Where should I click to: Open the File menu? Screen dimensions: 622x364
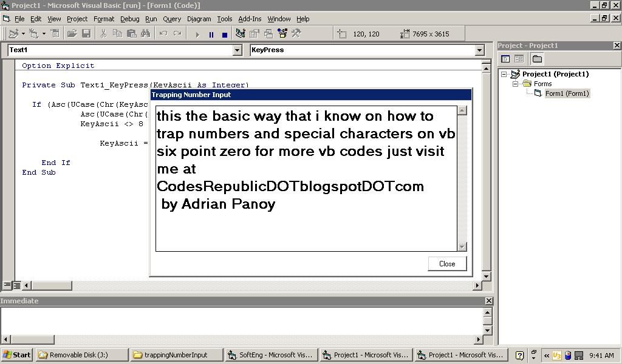click(19, 19)
